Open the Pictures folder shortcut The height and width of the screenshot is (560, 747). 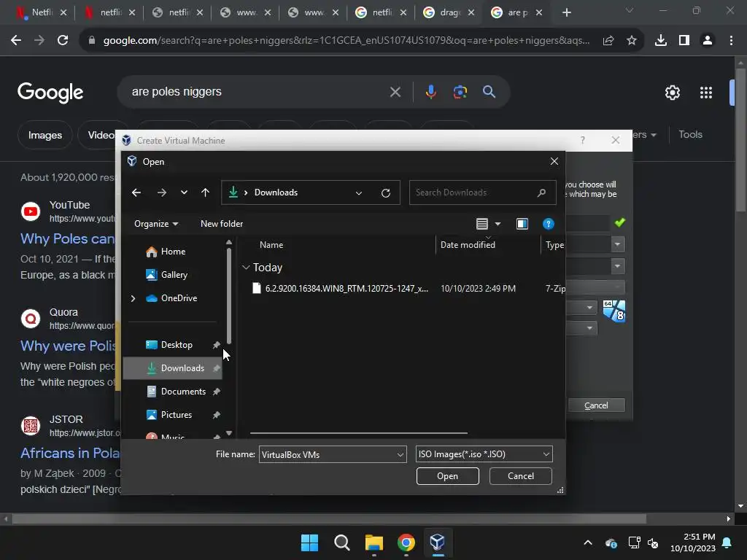177,415
